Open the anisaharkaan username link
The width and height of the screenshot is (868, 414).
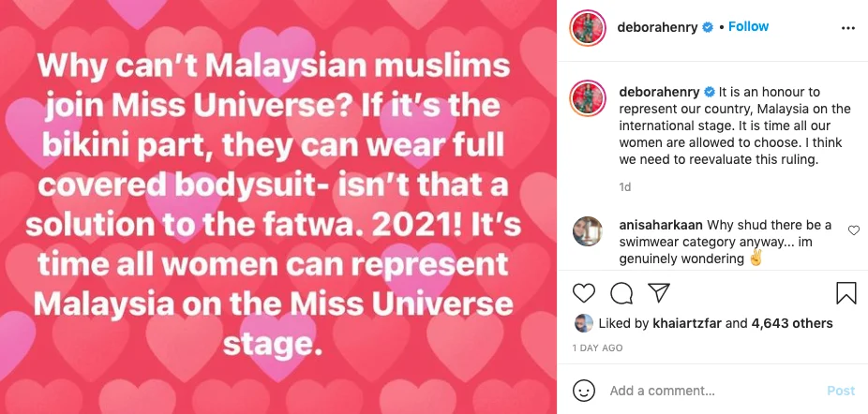pyautogui.click(x=661, y=225)
